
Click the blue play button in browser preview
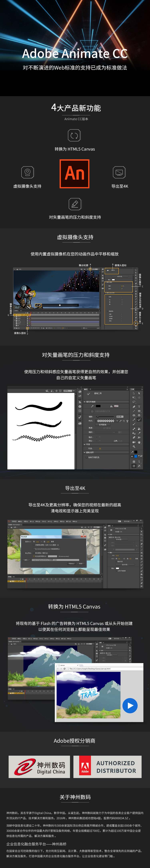[x=130, y=705]
